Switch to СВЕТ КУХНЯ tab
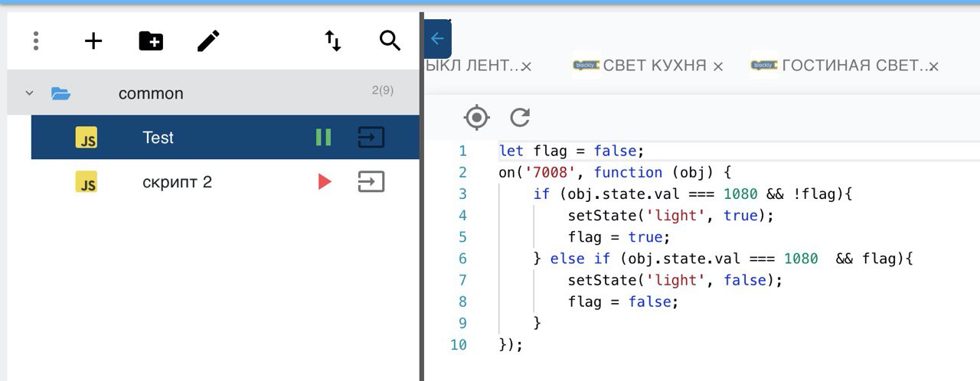 [x=655, y=66]
